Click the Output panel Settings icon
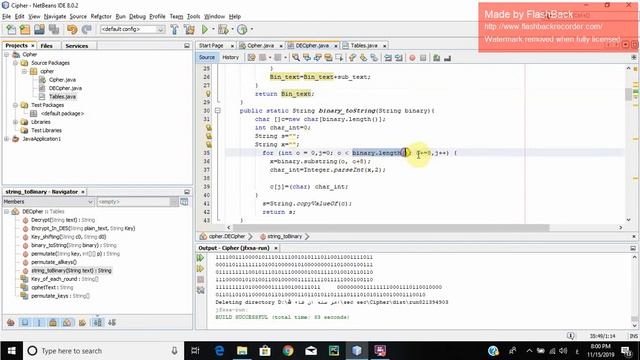The width and height of the screenshot is (640, 360). click(x=200, y=290)
